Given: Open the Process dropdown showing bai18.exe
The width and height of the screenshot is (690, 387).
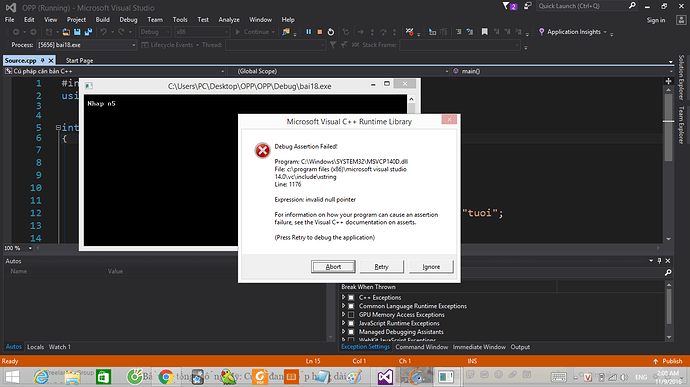Looking at the screenshot, I should (x=87, y=45).
